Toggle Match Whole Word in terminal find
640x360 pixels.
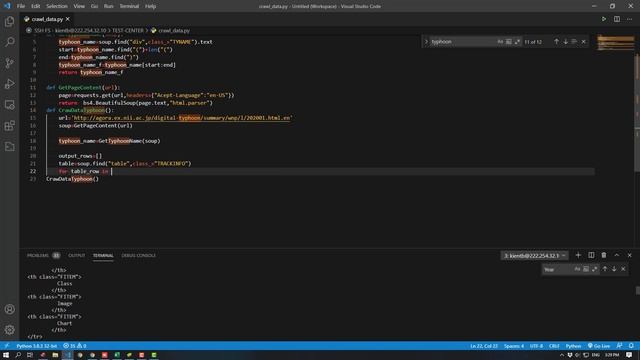tap(586, 269)
